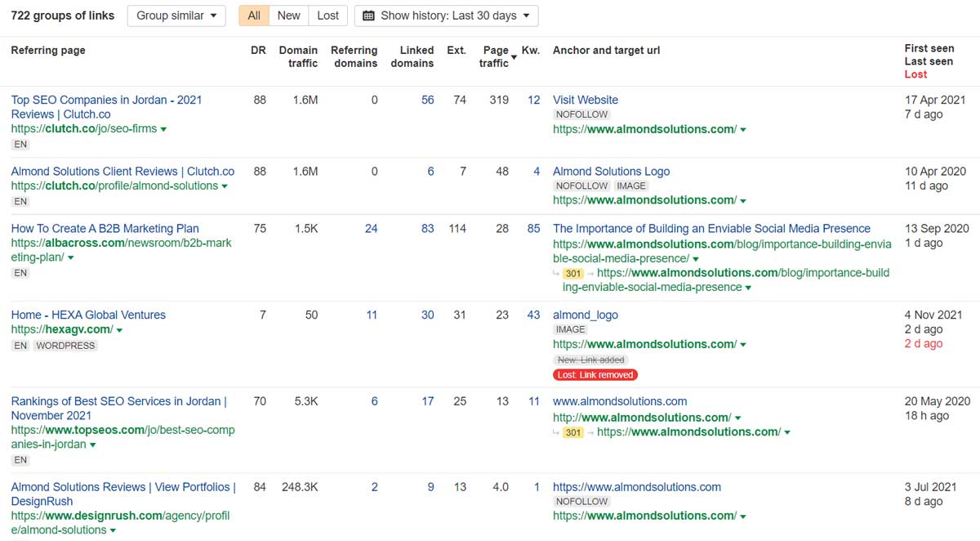Open referring domains count 24
980x541 pixels.
point(371,229)
